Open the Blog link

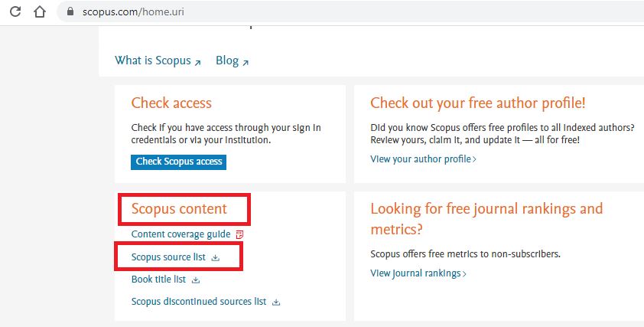227,60
